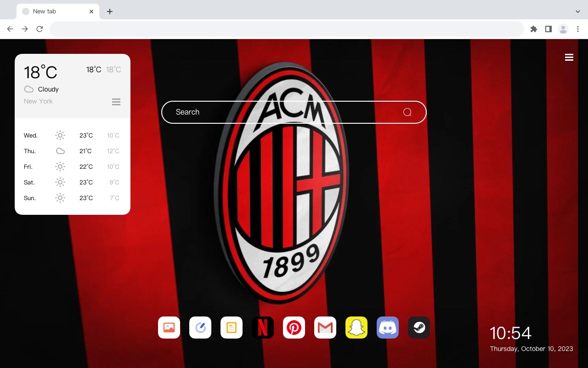Open the tab search dropdown chevron
588x368 pixels.
(x=578, y=11)
